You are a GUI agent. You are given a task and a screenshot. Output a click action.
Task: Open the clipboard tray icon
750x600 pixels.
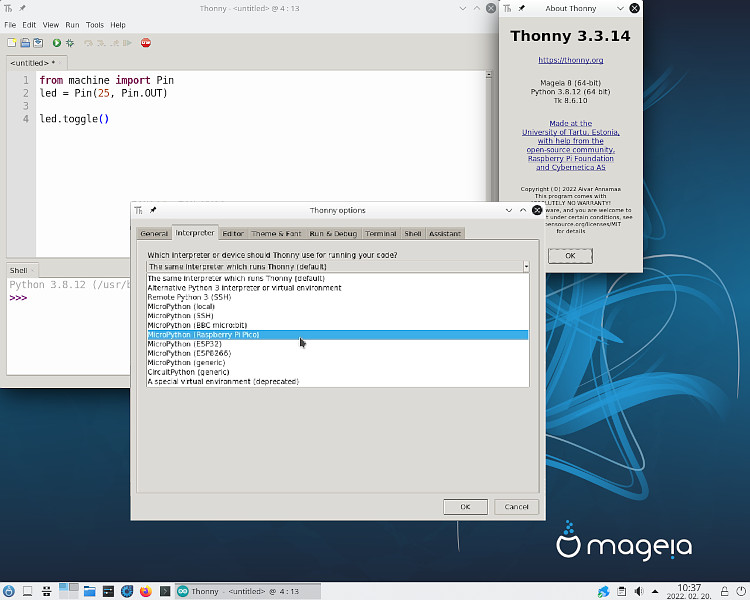pyautogui.click(x=621, y=591)
